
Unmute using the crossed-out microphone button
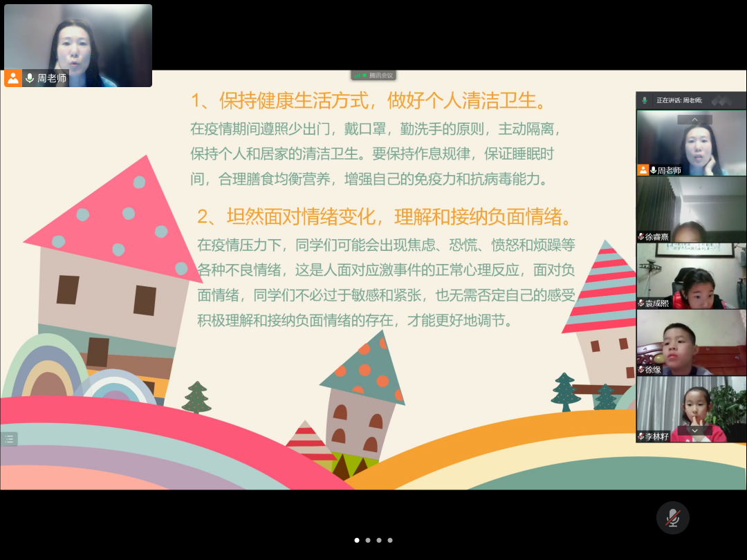[673, 518]
